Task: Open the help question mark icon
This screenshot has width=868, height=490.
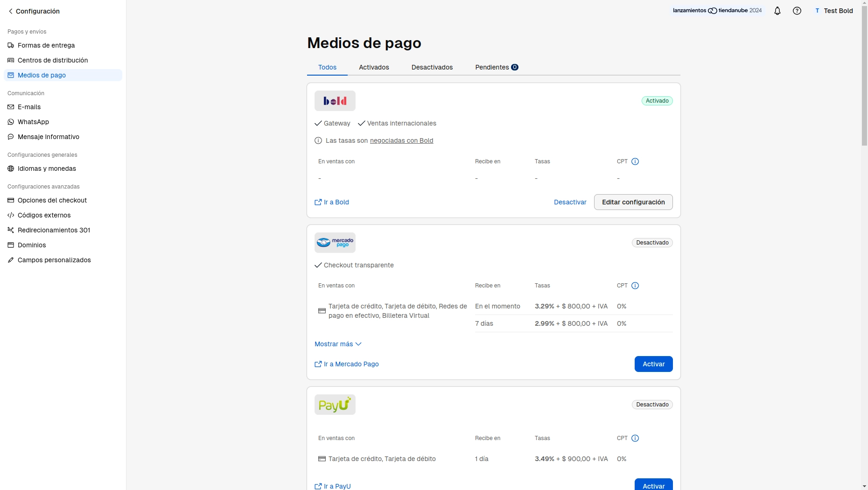Action: [797, 11]
